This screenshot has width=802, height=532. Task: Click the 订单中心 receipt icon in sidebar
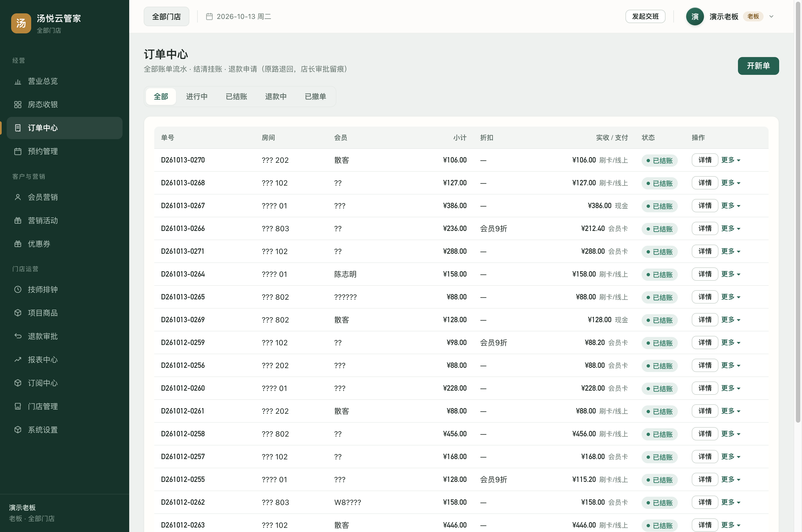tap(18, 128)
